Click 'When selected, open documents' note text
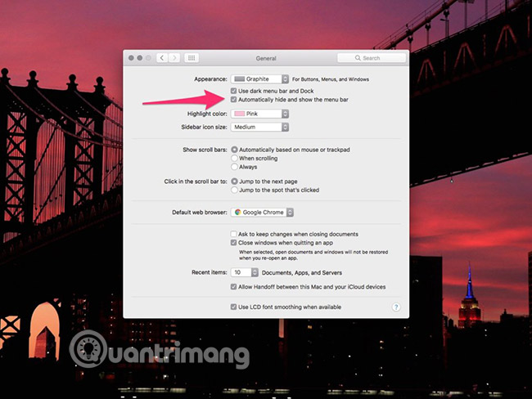The width and height of the screenshot is (532, 399). tap(313, 255)
